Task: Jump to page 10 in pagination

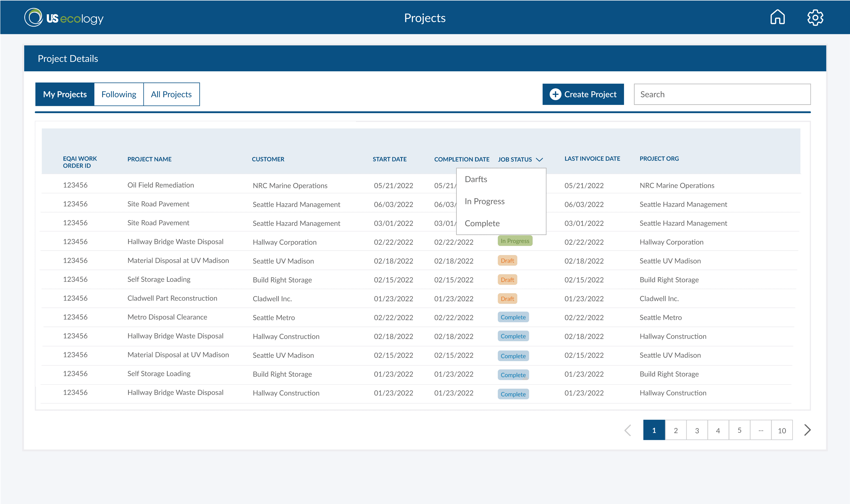Action: pos(782,430)
